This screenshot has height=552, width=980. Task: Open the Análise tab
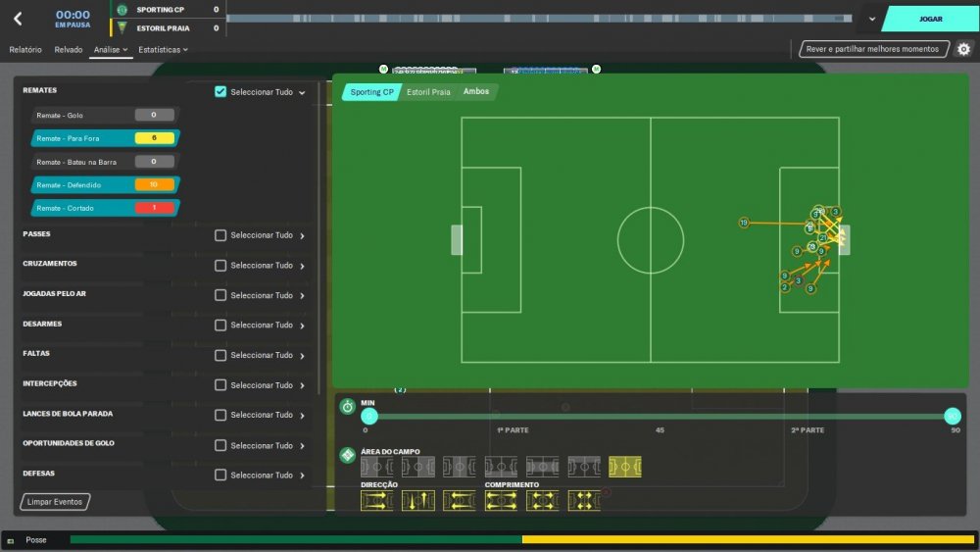point(110,49)
